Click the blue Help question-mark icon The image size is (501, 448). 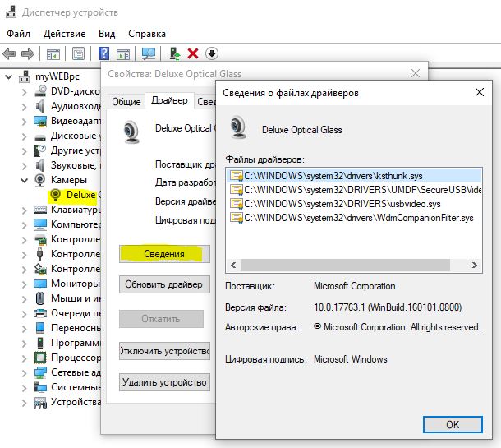(x=103, y=53)
